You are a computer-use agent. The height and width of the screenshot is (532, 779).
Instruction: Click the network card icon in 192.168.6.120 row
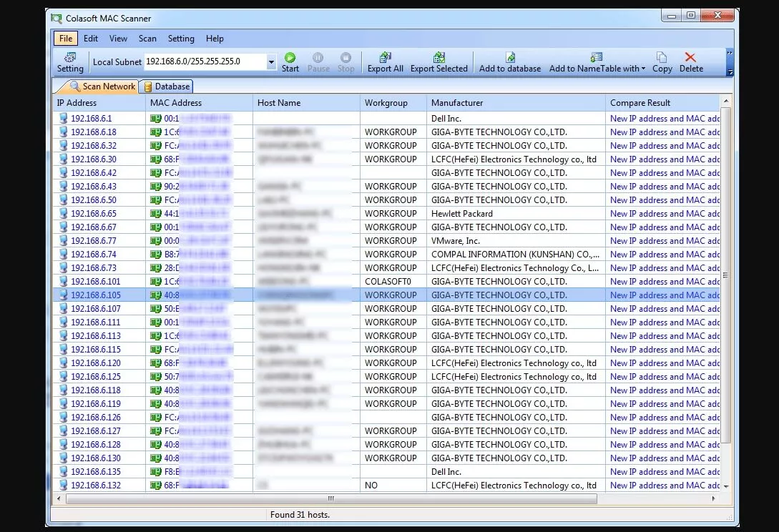click(x=155, y=363)
